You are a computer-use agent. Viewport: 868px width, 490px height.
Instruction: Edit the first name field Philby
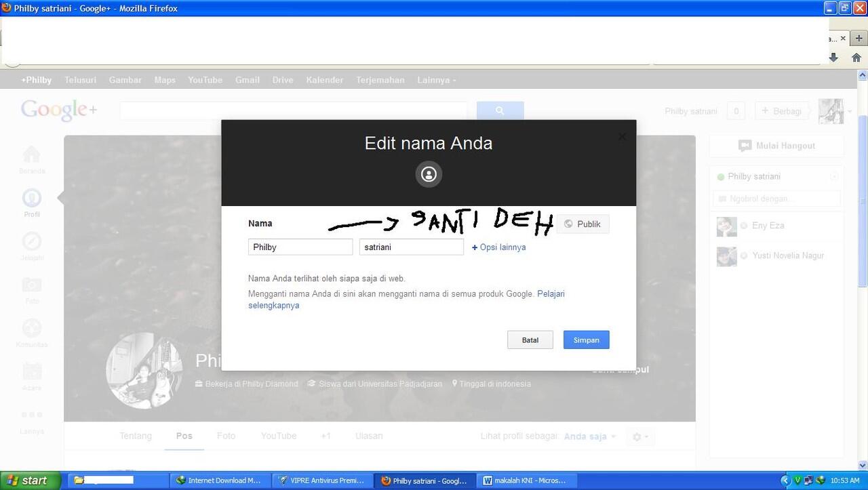coord(300,247)
